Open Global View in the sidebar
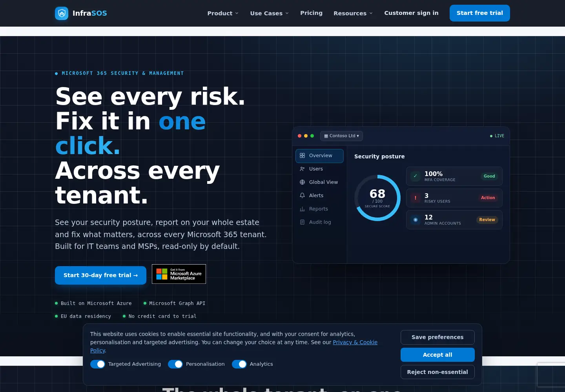Viewport: 565px width, 392px height. click(319, 182)
